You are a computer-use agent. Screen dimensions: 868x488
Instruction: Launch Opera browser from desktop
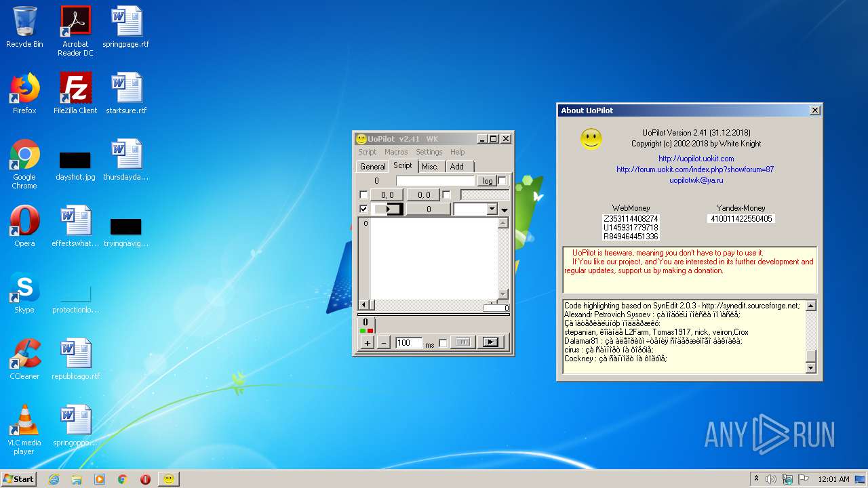(x=24, y=226)
